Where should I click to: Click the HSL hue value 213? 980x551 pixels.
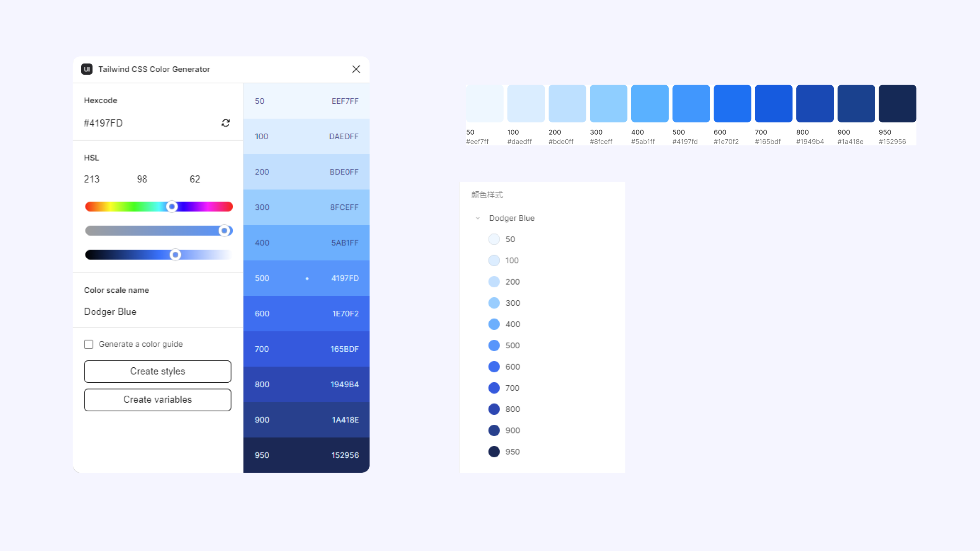tap(92, 179)
